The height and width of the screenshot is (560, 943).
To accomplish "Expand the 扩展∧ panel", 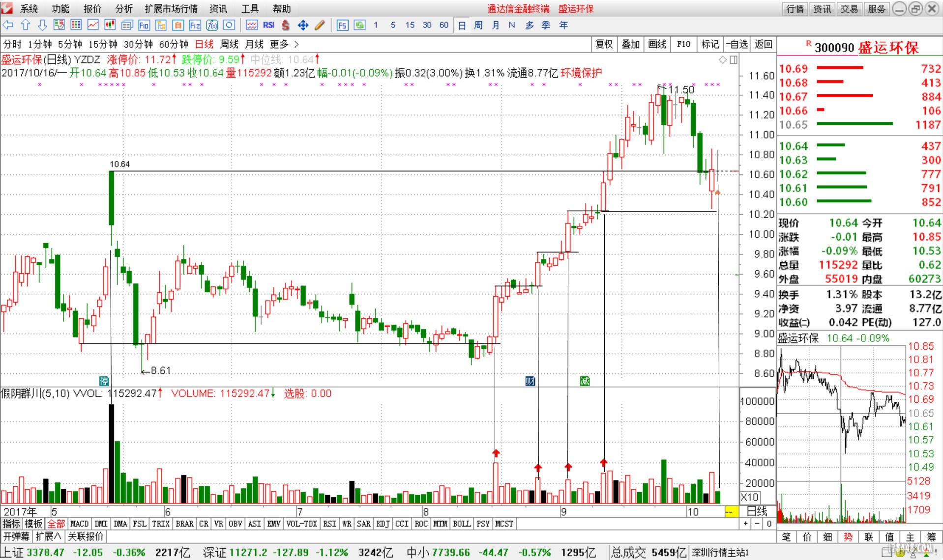I will pos(49,536).
